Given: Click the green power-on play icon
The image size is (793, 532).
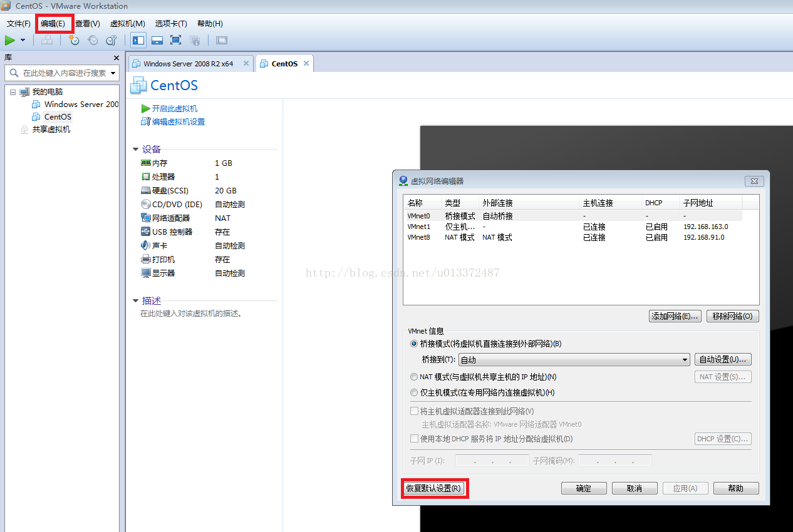Looking at the screenshot, I should [9, 40].
